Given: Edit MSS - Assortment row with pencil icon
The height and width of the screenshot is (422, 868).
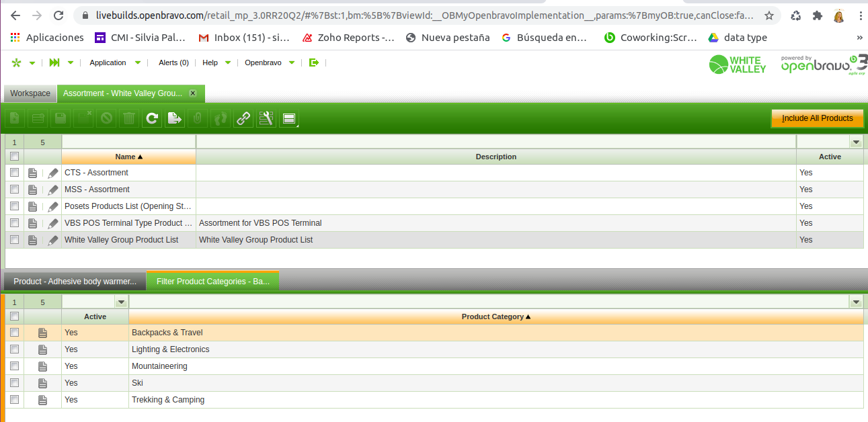Looking at the screenshot, I should (52, 189).
